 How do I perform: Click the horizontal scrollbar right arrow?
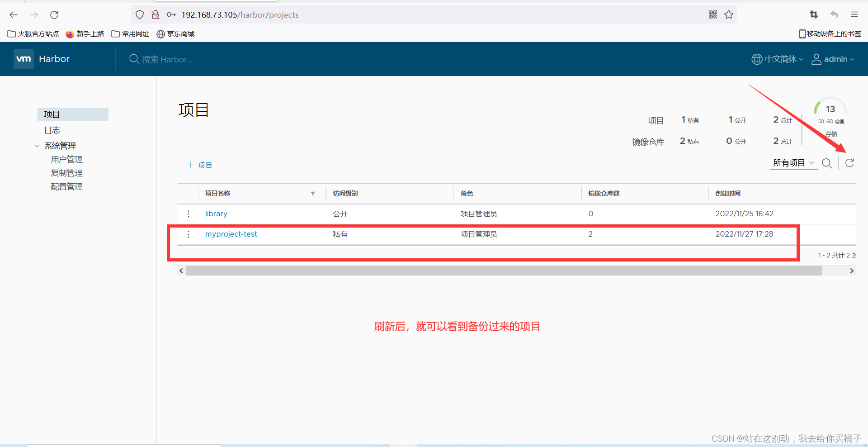click(x=852, y=271)
